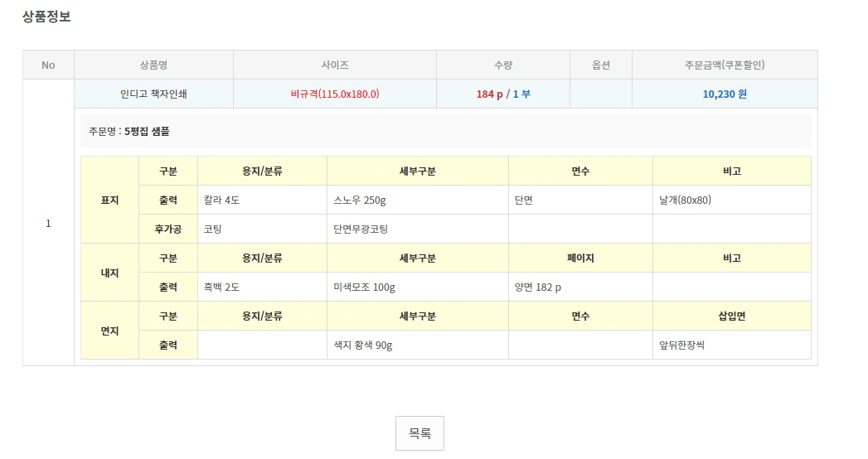Click 흑백 2도 cell
The width and height of the screenshot is (868, 459).
coord(263,287)
